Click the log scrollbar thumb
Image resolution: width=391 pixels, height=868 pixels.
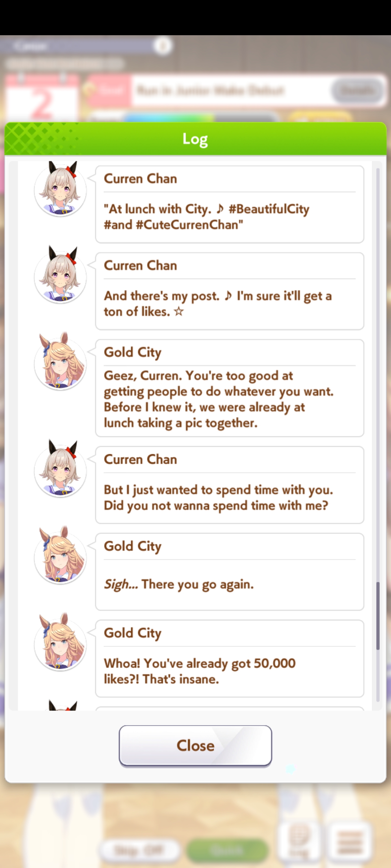(378, 615)
